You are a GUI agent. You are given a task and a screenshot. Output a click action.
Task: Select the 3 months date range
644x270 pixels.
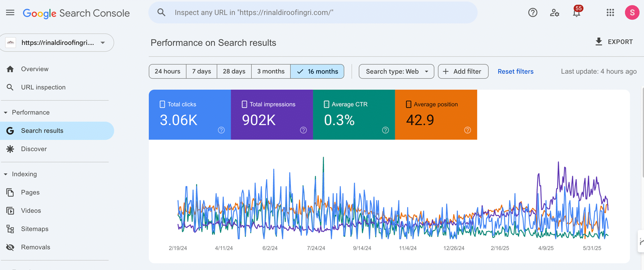tap(271, 71)
